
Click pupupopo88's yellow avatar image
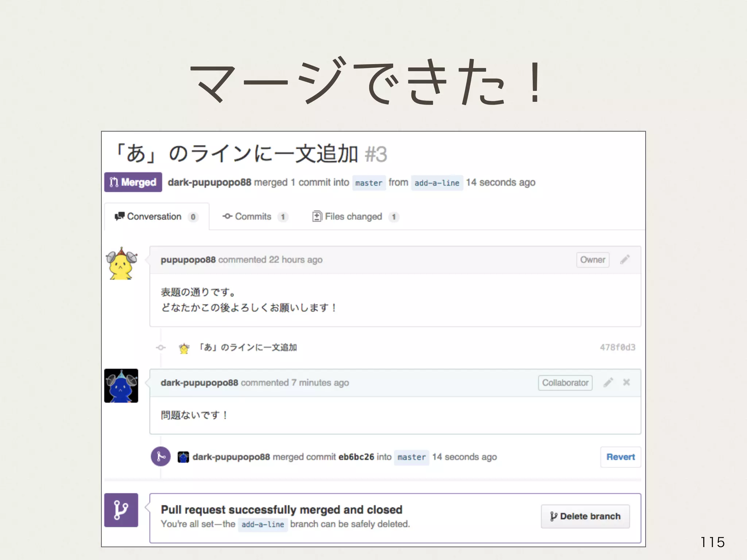pos(121,264)
